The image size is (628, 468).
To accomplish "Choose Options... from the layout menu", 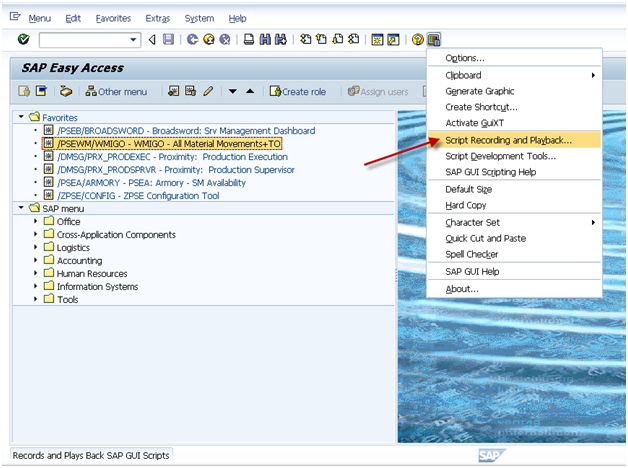I will click(x=515, y=58).
